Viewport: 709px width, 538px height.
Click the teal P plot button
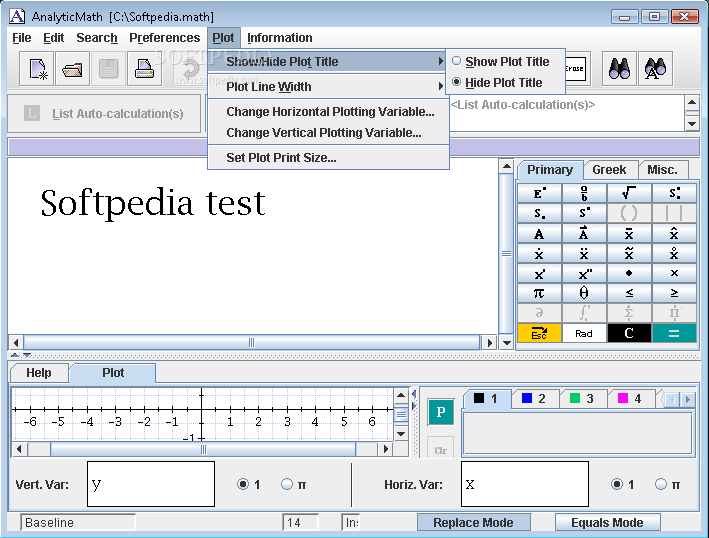[440, 412]
